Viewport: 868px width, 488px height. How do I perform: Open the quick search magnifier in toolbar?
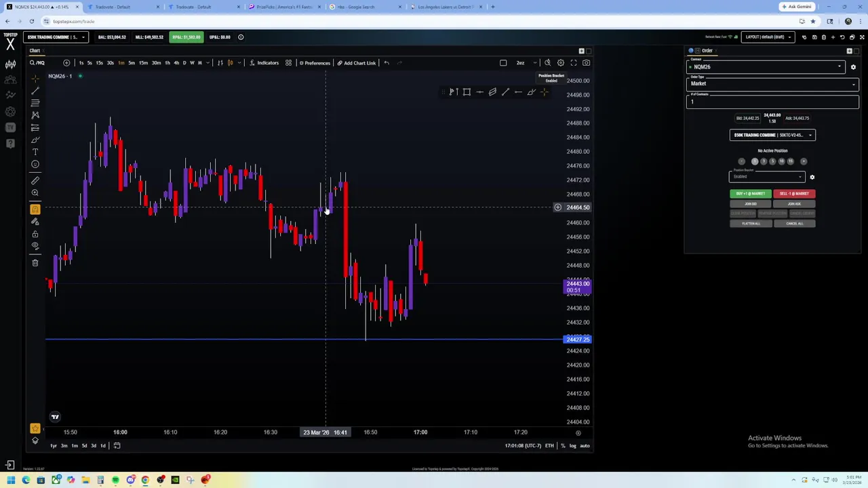click(x=547, y=63)
